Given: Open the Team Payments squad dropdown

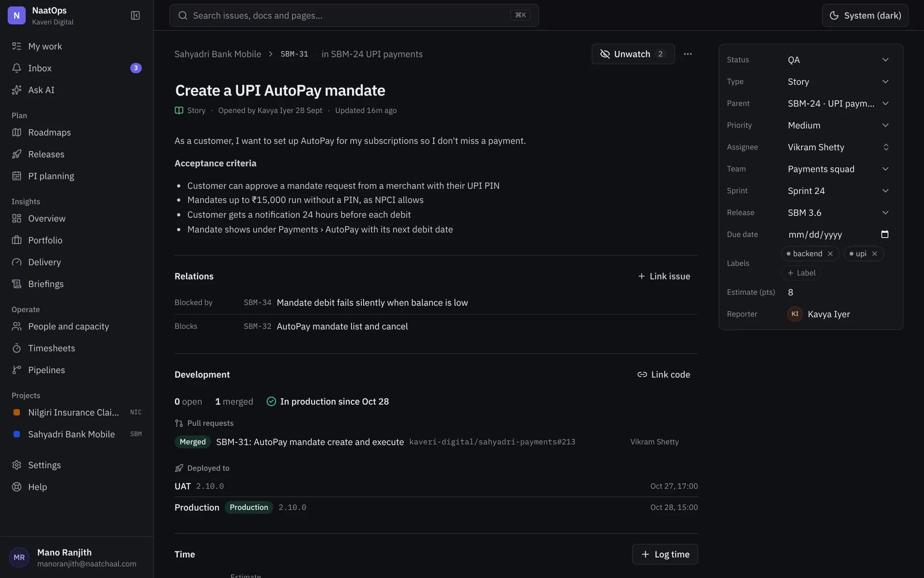Looking at the screenshot, I should pyautogui.click(x=838, y=169).
